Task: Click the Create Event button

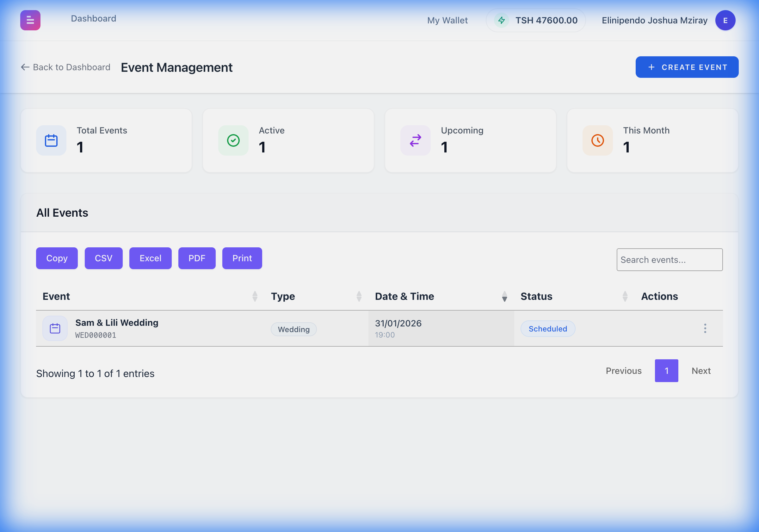Action: 687,67
